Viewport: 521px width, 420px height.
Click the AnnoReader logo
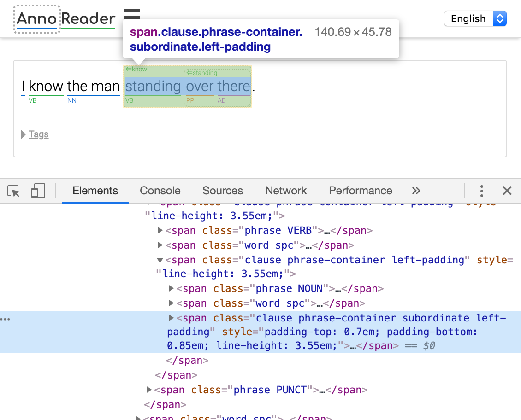click(x=65, y=19)
